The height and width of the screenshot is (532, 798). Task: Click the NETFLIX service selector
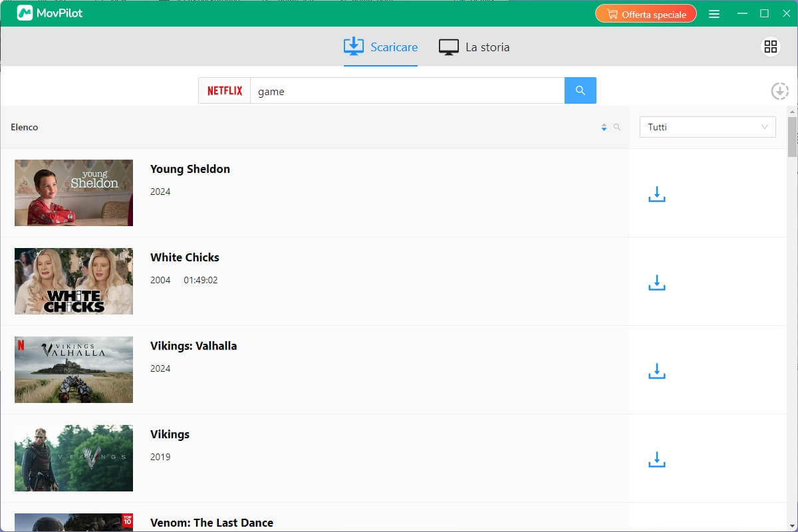click(225, 90)
